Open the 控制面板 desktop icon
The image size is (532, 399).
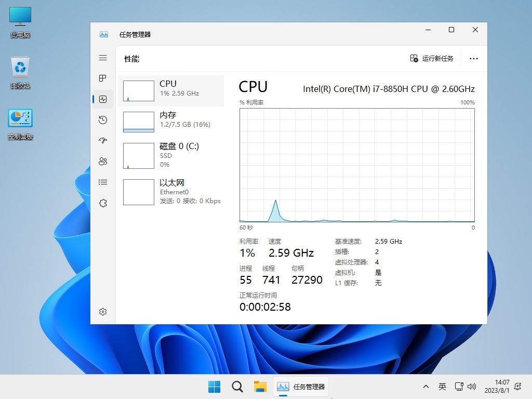tap(20, 124)
